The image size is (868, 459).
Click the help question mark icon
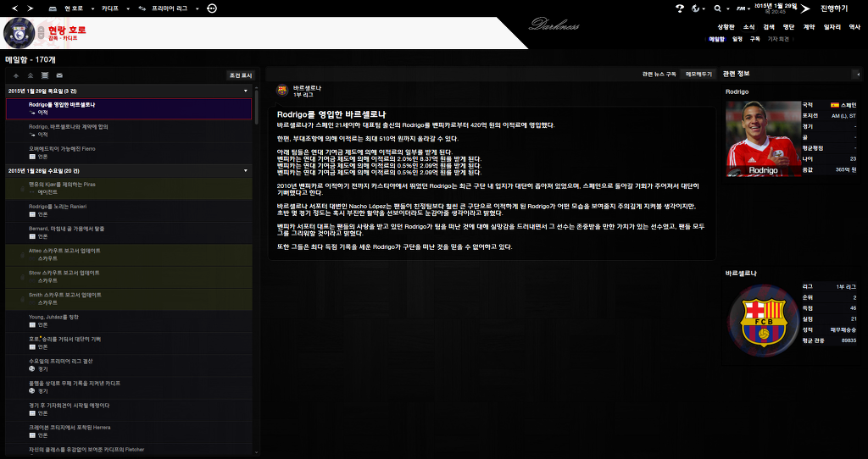680,8
